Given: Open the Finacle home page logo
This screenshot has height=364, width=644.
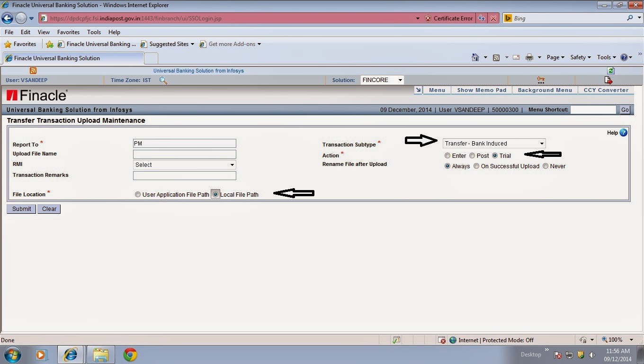Looking at the screenshot, I should pyautogui.click(x=36, y=95).
